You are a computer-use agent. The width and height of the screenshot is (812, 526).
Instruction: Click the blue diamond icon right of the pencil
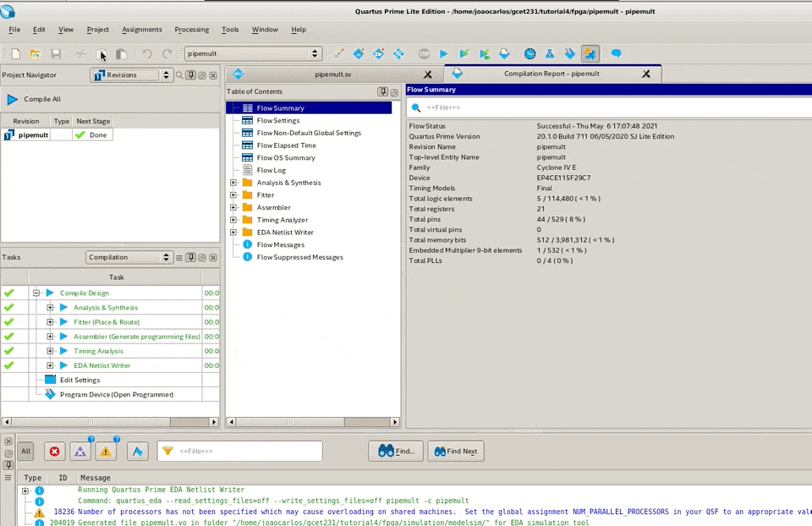359,53
